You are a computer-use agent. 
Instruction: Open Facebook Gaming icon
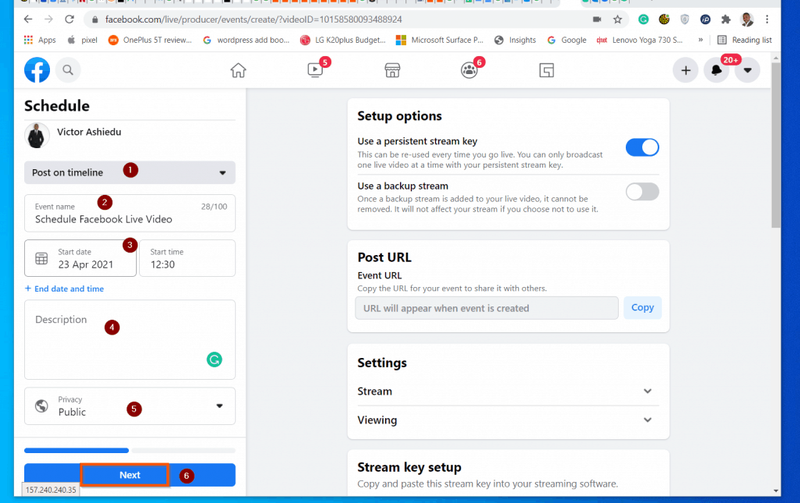546,70
